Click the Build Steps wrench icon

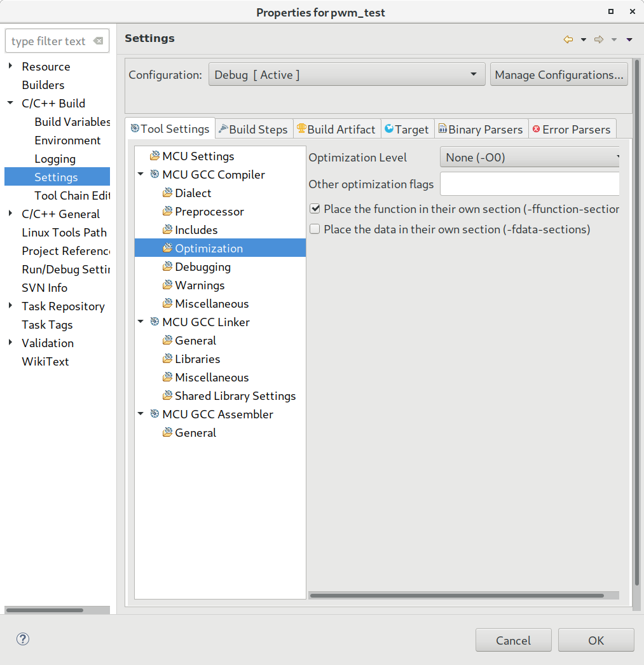pos(223,129)
